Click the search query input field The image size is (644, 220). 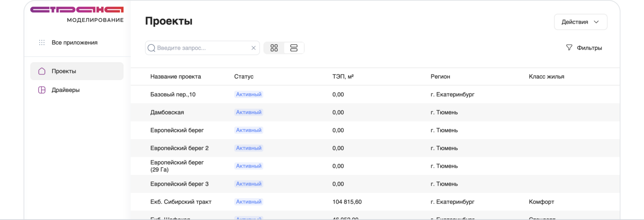pyautogui.click(x=201, y=48)
